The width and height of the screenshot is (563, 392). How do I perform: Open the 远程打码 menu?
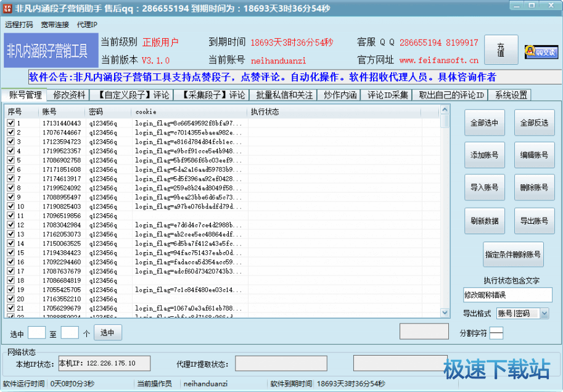(18, 25)
